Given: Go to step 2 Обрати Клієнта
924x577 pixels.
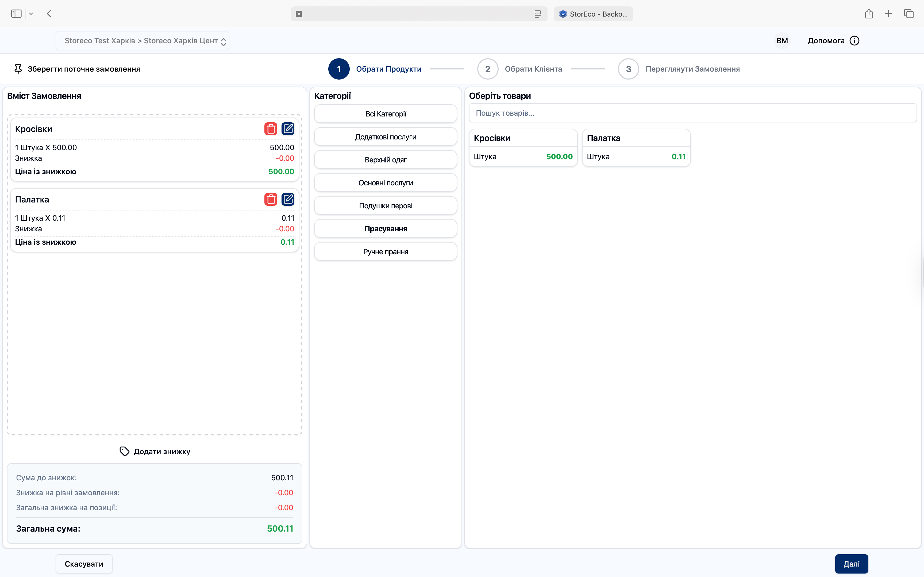Looking at the screenshot, I should [x=488, y=69].
